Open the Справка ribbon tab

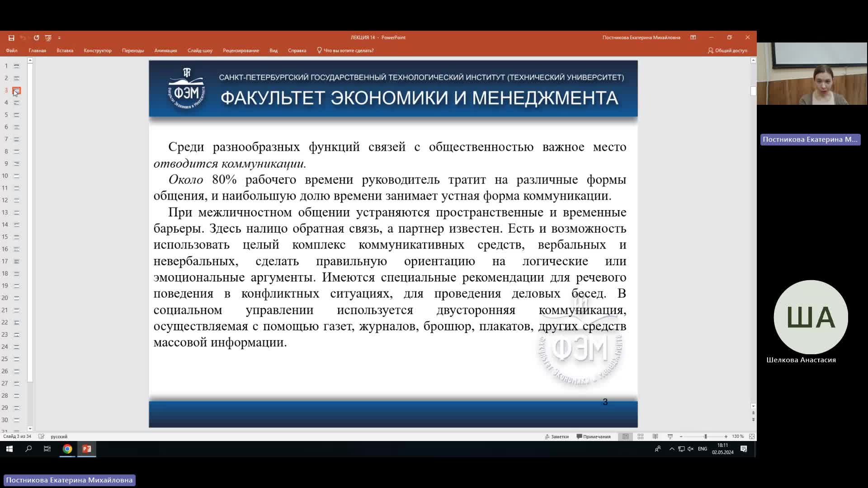297,51
